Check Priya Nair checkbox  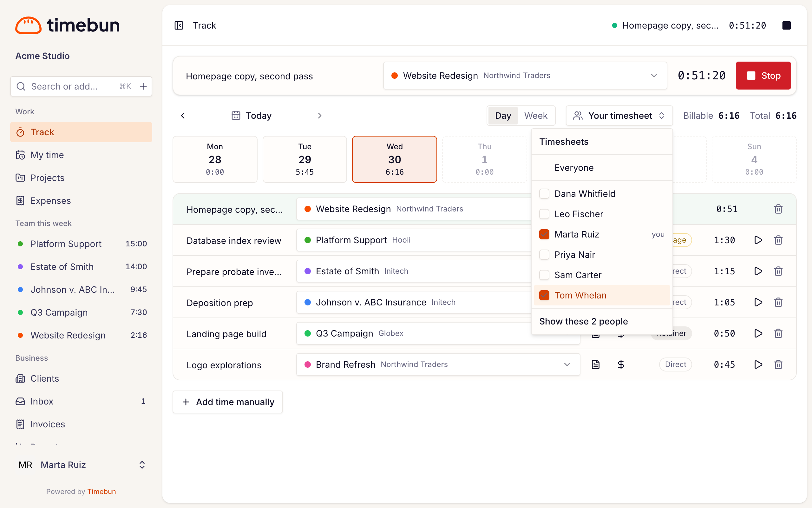[544, 255]
